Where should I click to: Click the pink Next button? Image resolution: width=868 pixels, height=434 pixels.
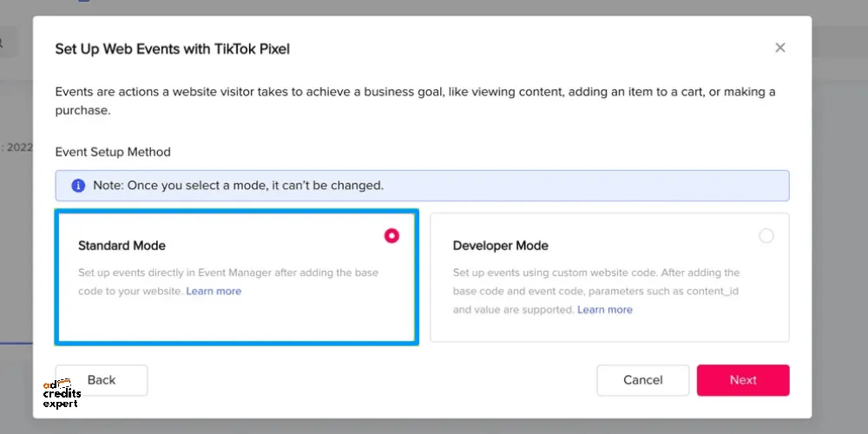[743, 380]
